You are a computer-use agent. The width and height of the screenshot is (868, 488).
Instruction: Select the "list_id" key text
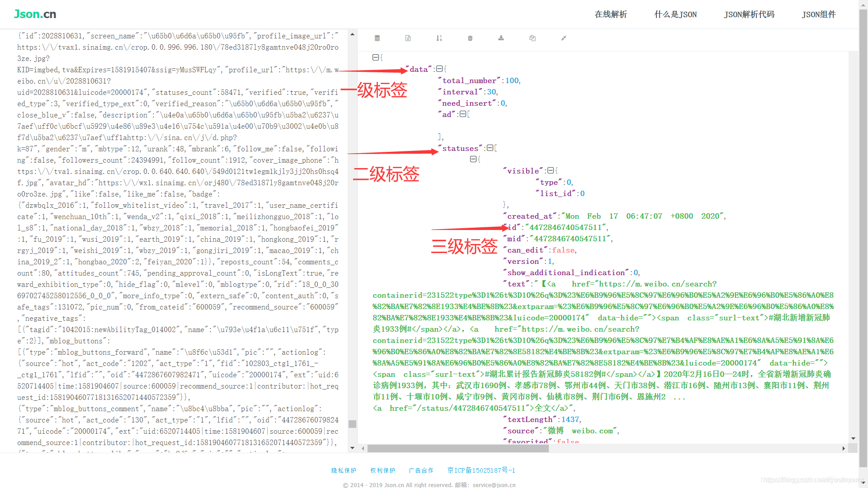[555, 193]
